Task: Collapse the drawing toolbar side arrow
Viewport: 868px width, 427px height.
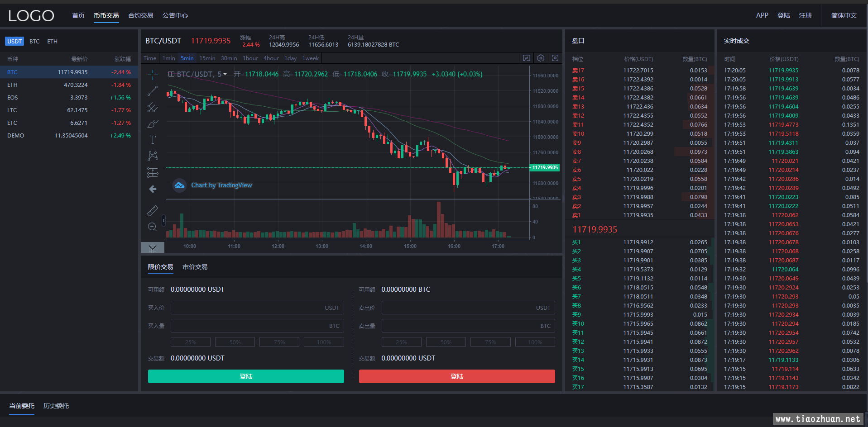Action: click(163, 220)
